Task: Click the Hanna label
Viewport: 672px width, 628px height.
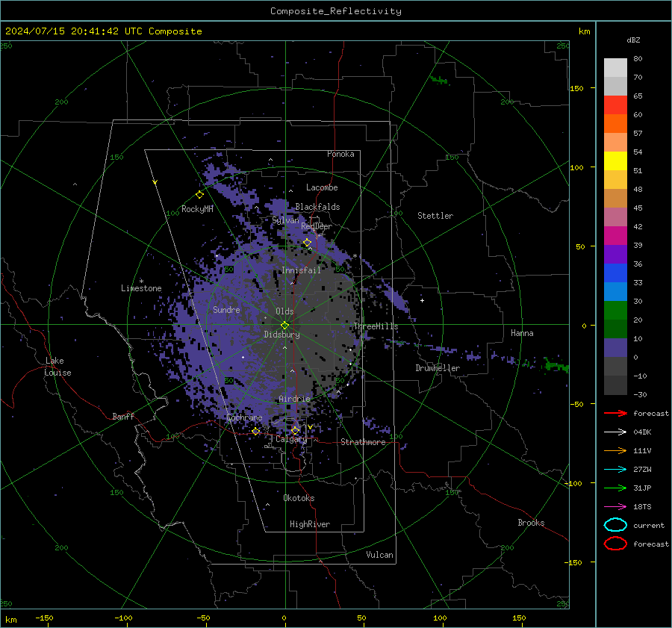Action: [x=522, y=333]
